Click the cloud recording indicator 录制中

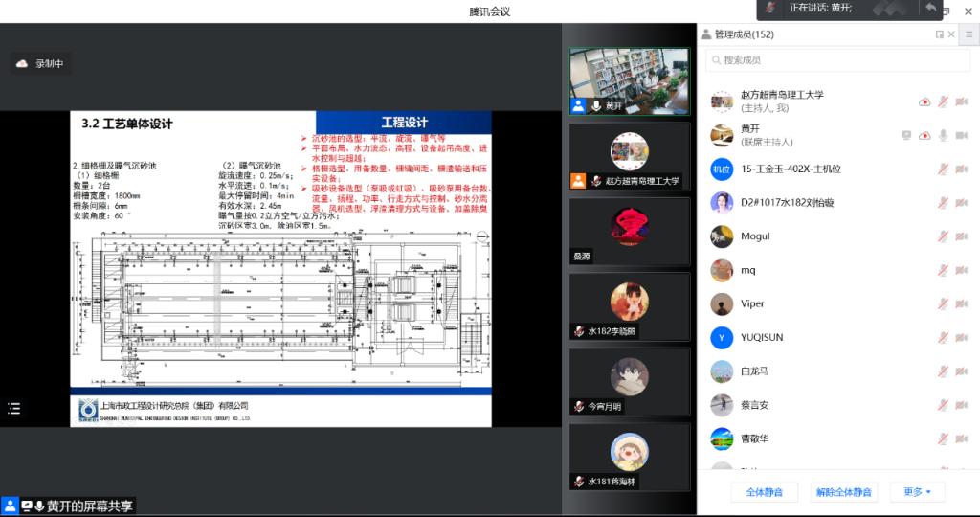point(41,64)
